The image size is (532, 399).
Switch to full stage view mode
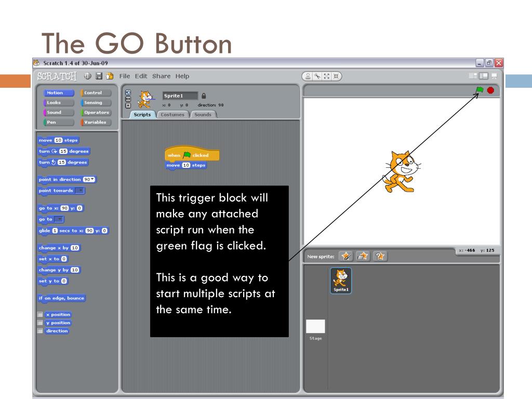tap(484, 76)
